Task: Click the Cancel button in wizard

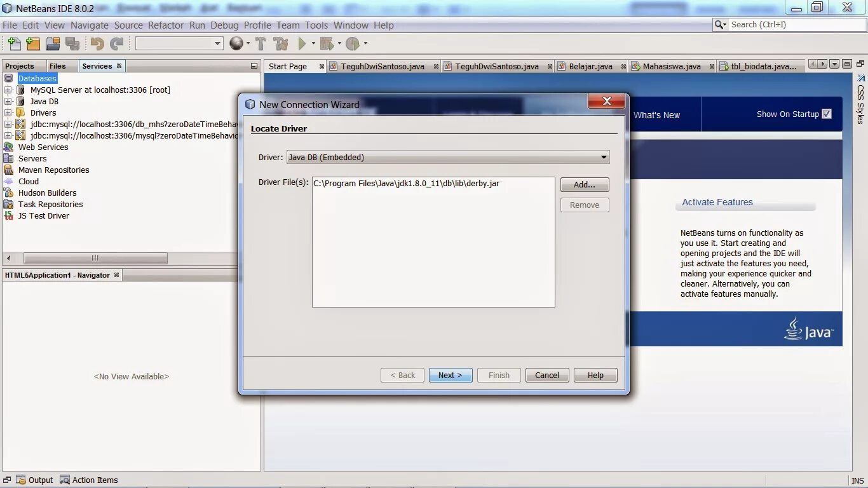Action: point(547,375)
